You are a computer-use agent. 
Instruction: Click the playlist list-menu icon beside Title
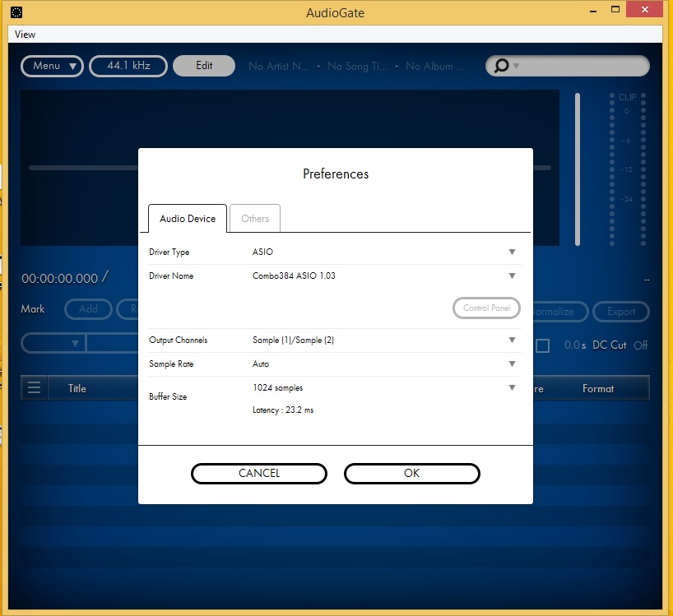click(34, 388)
